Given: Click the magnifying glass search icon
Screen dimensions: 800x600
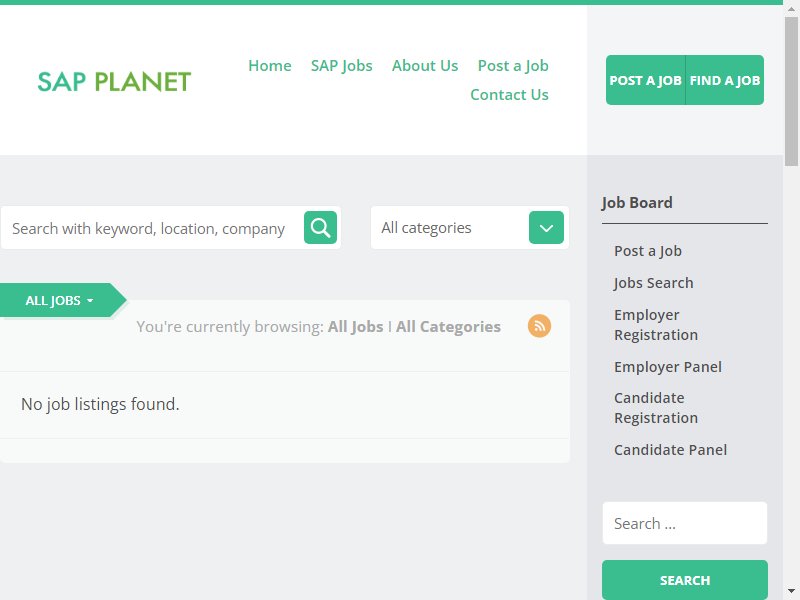Looking at the screenshot, I should click(x=320, y=228).
